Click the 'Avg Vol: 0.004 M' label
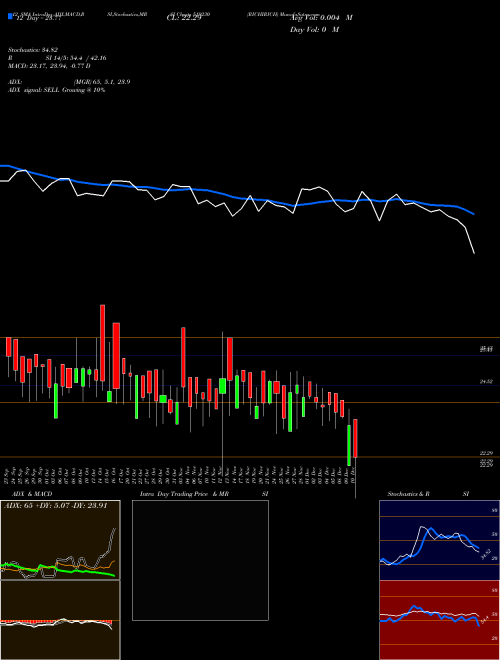Viewport: 500px width, 660px height. [x=321, y=17]
